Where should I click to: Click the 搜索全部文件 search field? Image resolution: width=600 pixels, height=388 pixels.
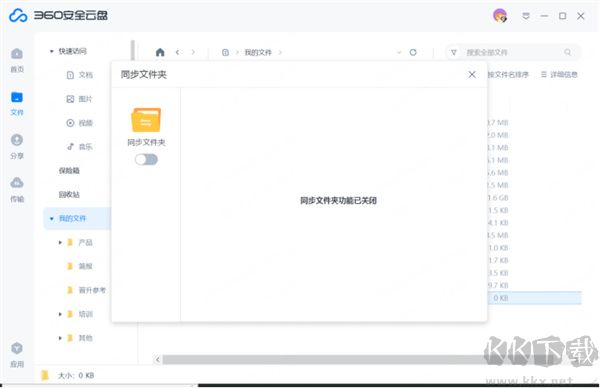(513, 52)
